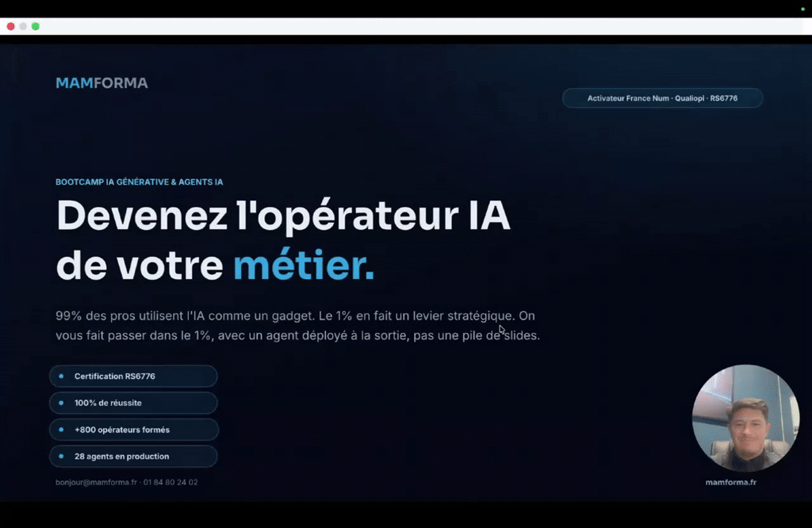The height and width of the screenshot is (528, 812).
Task: Click the blue dot in Certification RS6776
Action: point(61,377)
